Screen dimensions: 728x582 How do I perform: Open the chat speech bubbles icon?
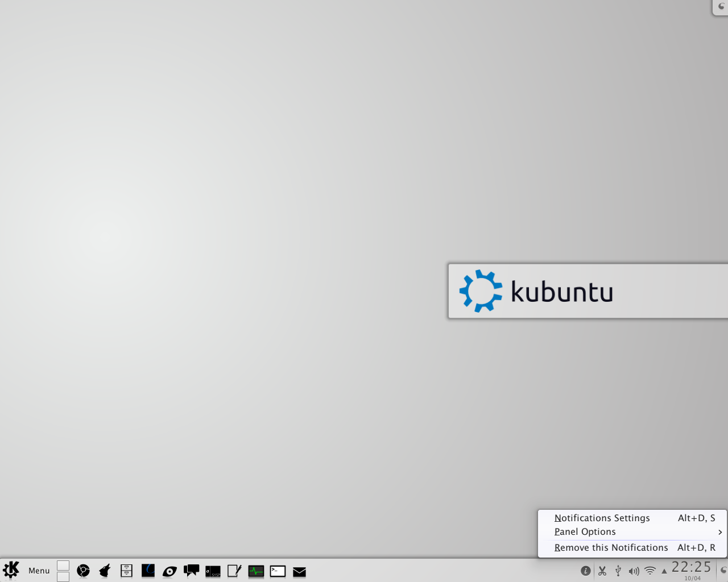click(191, 571)
